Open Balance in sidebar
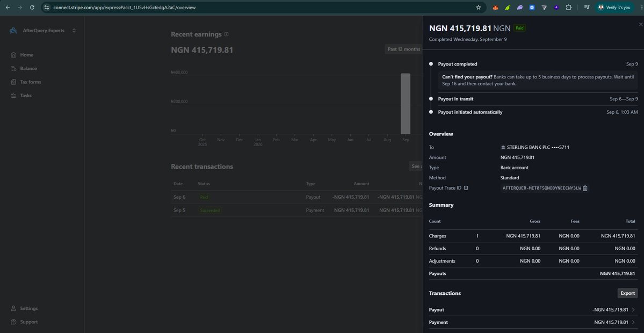 point(28,69)
